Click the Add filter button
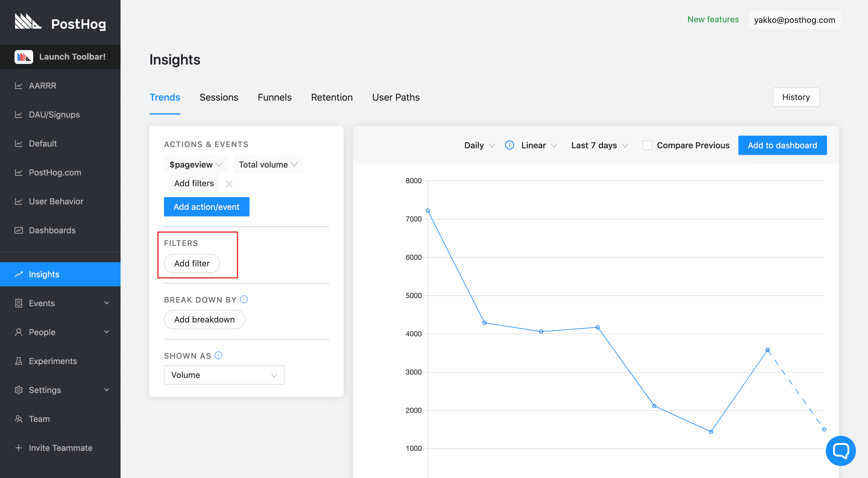Viewport: 868px width, 478px height. click(x=192, y=263)
